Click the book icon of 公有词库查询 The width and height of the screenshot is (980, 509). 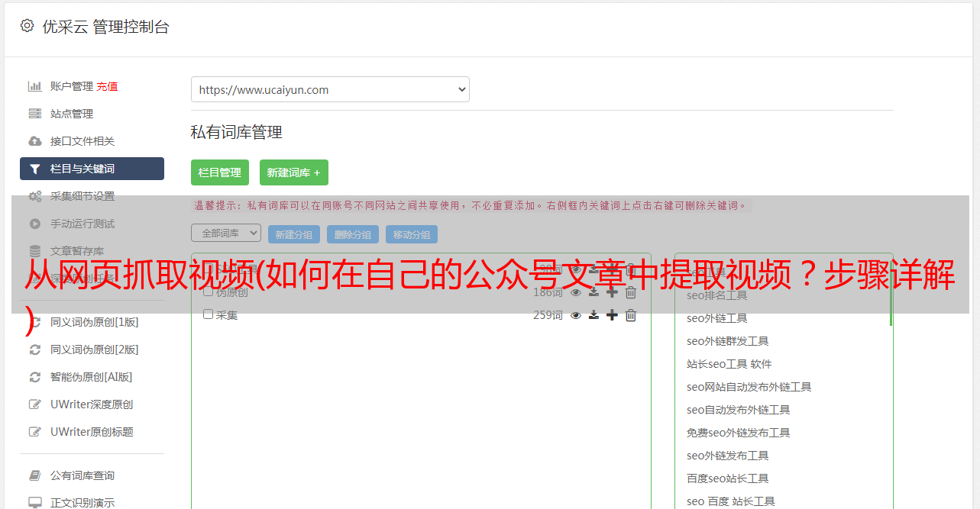click(x=34, y=475)
